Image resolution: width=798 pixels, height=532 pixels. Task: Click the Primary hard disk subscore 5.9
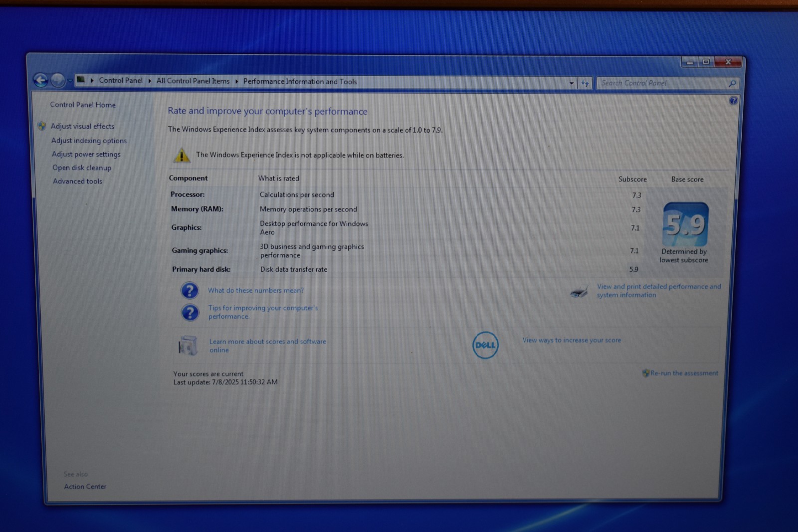(x=634, y=269)
